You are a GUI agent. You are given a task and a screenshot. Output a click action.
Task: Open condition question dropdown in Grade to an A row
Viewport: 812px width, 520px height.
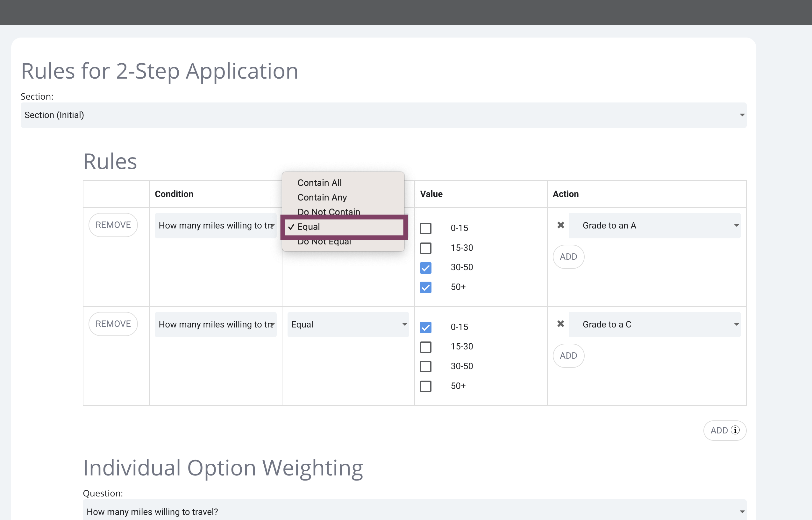pos(216,226)
